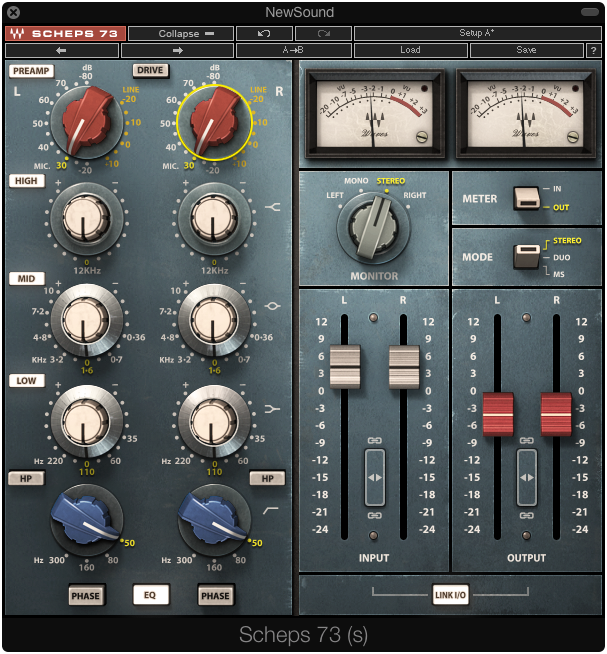This screenshot has height=654, width=607.
Task: Open the Setup A preset menu
Action: [x=477, y=33]
